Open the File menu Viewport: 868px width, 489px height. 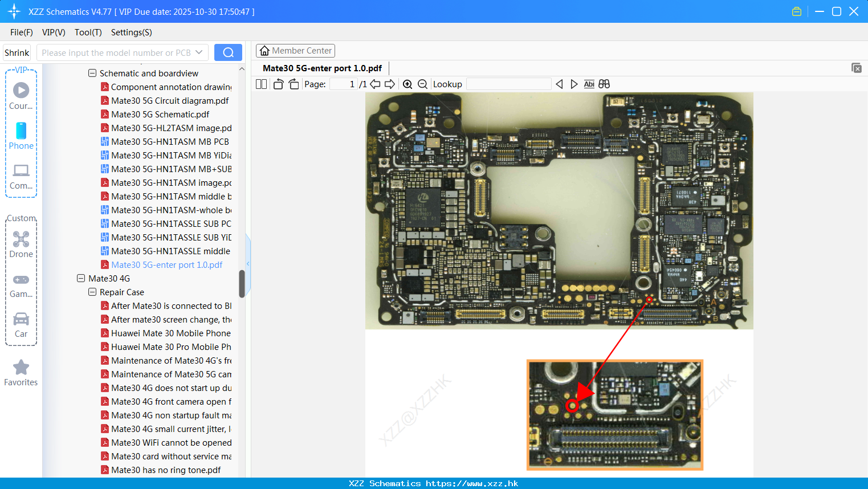click(x=22, y=32)
